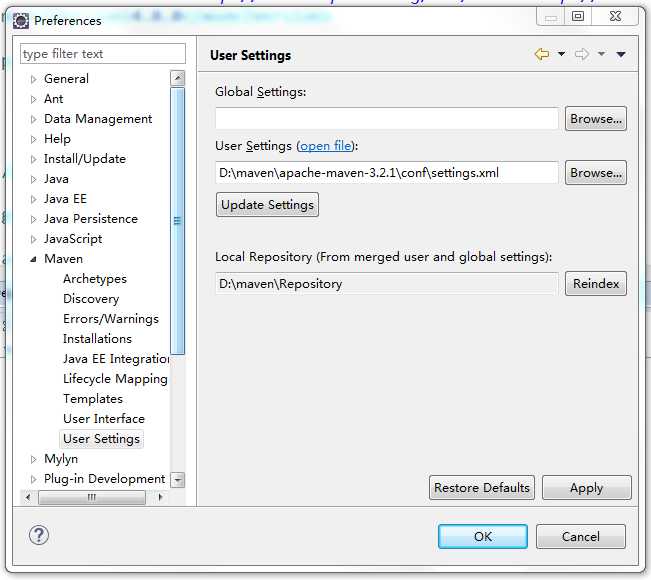Screen dimensions: 651x580
Task: Click the Local Repository path field
Action: pyautogui.click(x=387, y=284)
